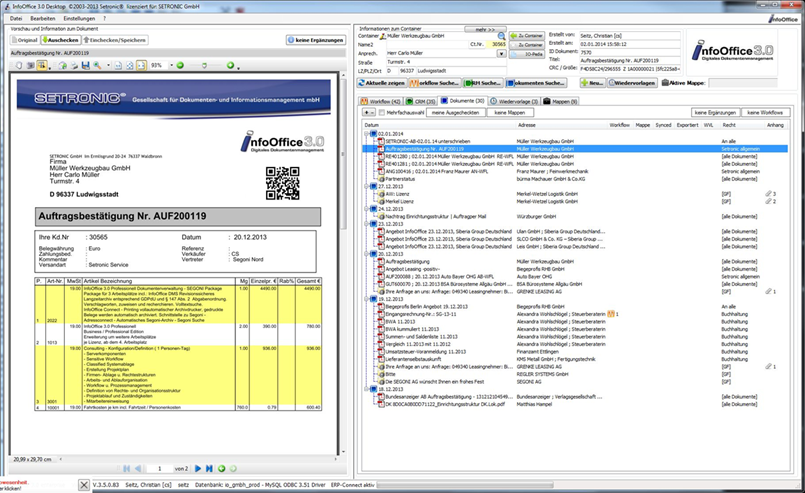The image size is (805, 493).
Task: Click the expand/collapse all +- button
Action: [x=369, y=112]
